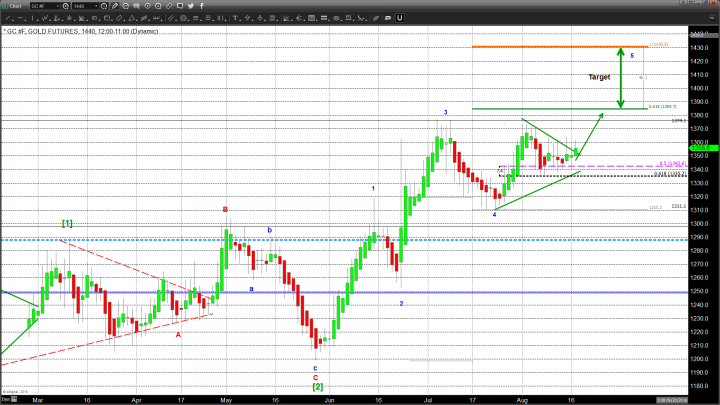Select the rectangle drawing tool
Viewport: 720px width, 405px height.
(x=108, y=18)
